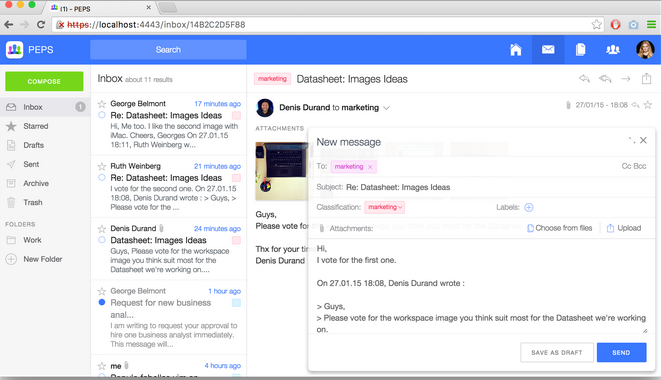Image resolution: width=661 pixels, height=380 pixels.
Task: Reply to the Datasheet message
Action: click(584, 78)
